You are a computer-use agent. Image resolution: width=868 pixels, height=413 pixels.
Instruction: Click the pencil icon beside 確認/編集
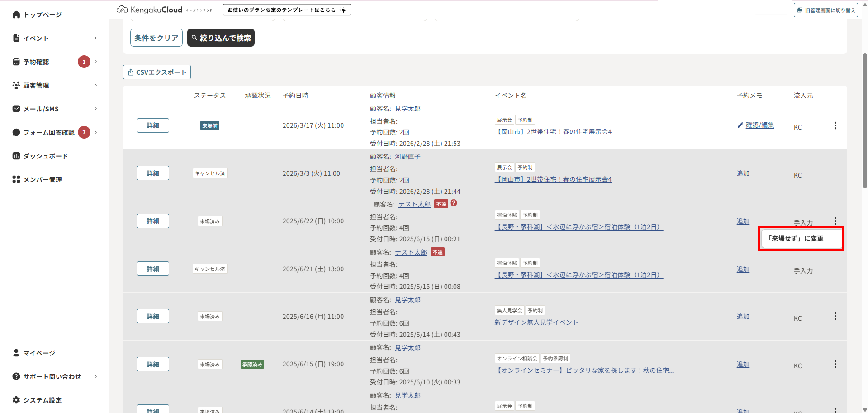click(x=740, y=125)
